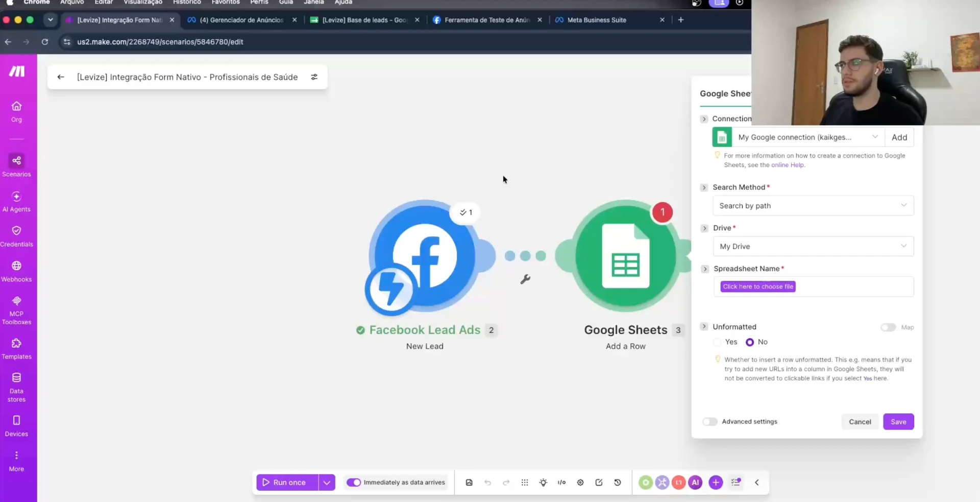The image size is (980, 502).
Task: Open the history clock icon in toolbar
Action: click(x=618, y=483)
